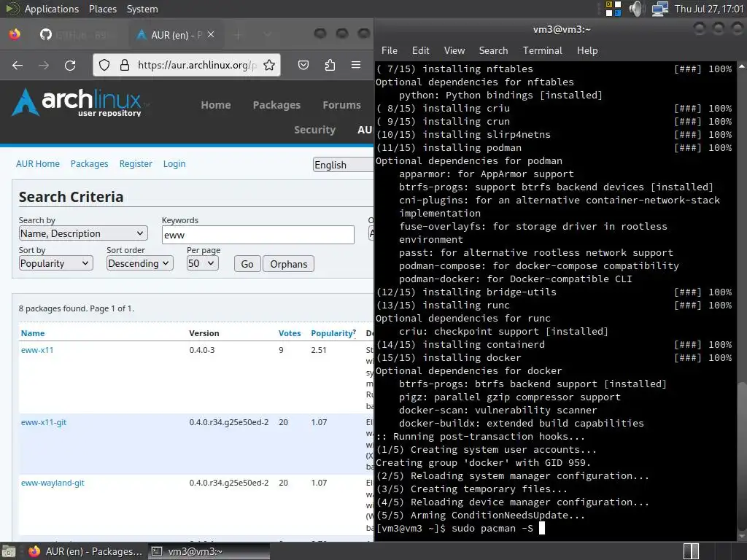Click the Firefox logo icon in browser
This screenshot has width=747, height=560.
[15, 34]
